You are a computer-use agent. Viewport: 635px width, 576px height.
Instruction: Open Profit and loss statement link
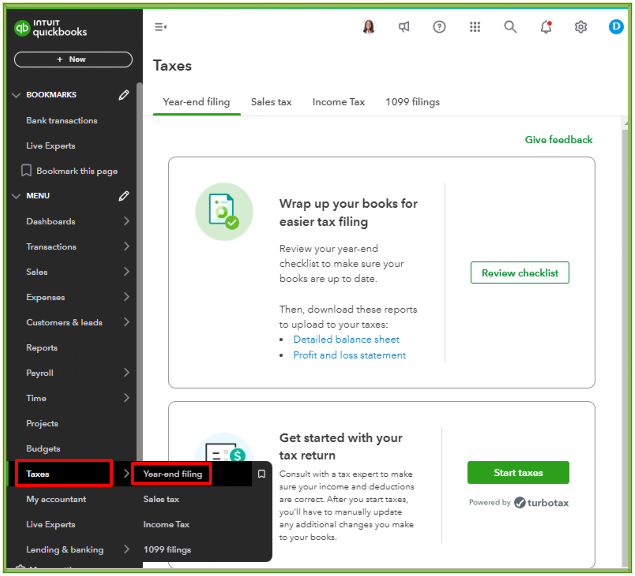(x=349, y=355)
